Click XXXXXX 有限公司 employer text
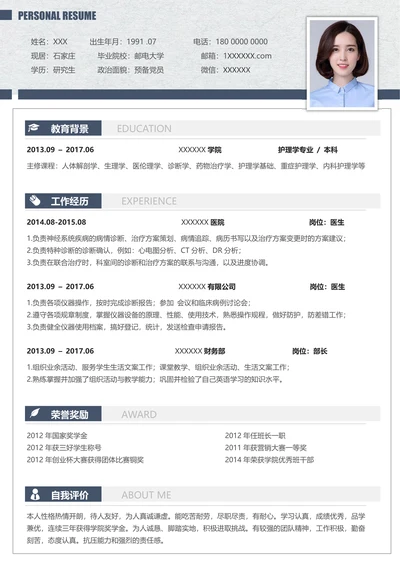 coord(207,287)
